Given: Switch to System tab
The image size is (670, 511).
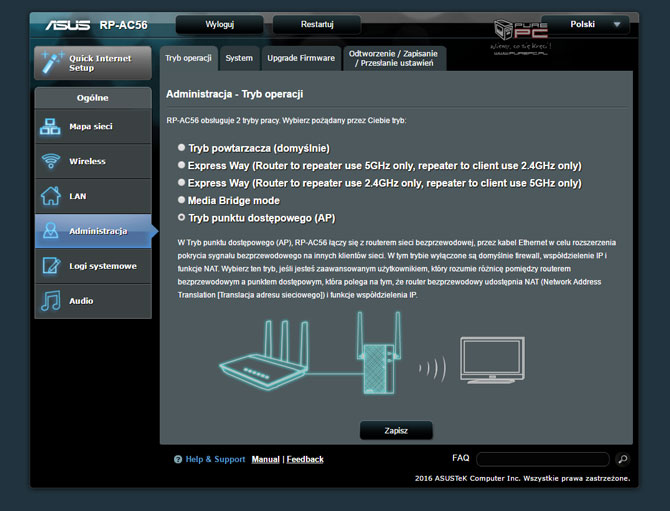Looking at the screenshot, I should click(239, 58).
